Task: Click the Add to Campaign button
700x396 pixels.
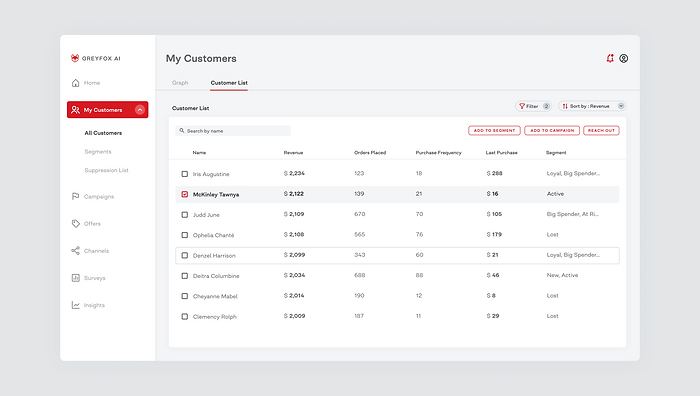Action: 552,130
